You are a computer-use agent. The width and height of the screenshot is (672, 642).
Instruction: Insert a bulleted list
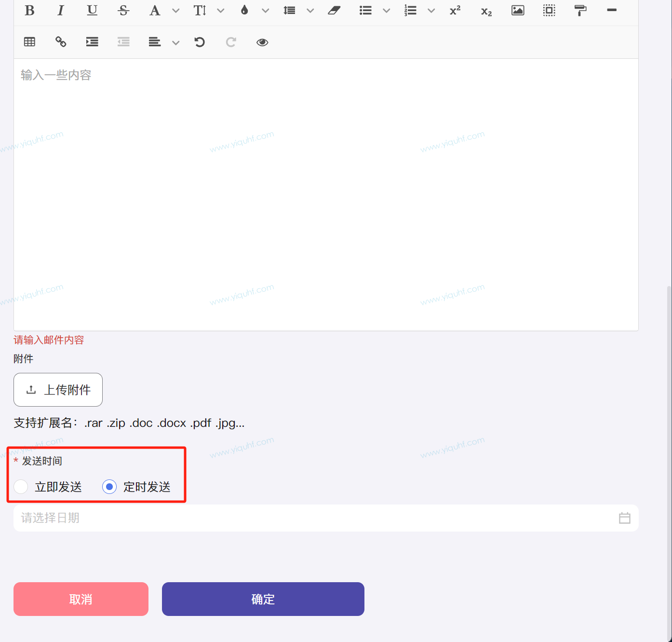pyautogui.click(x=365, y=10)
